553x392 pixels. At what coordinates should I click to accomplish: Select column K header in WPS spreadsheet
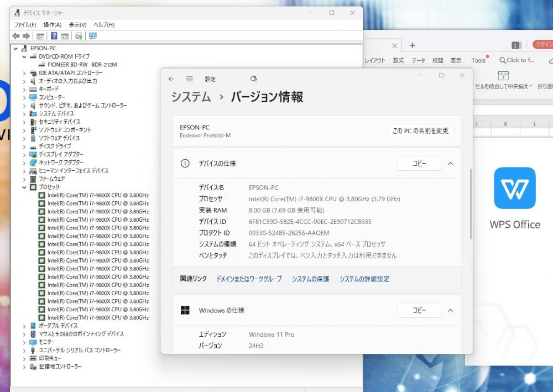pos(505,124)
